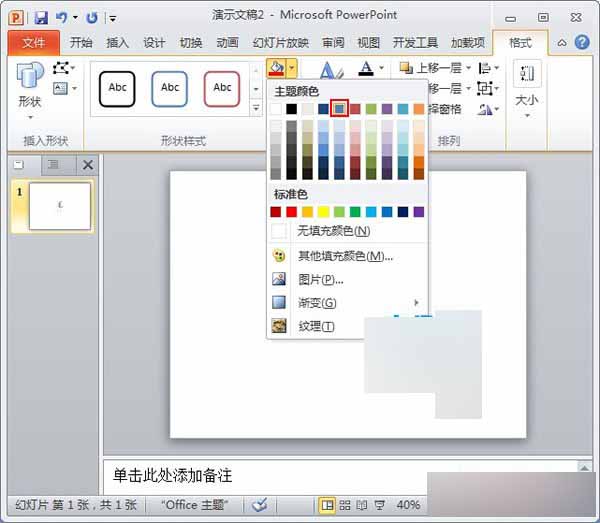Open the Text Fill dropdown arrow
This screenshot has width=600, height=523.
click(x=382, y=68)
